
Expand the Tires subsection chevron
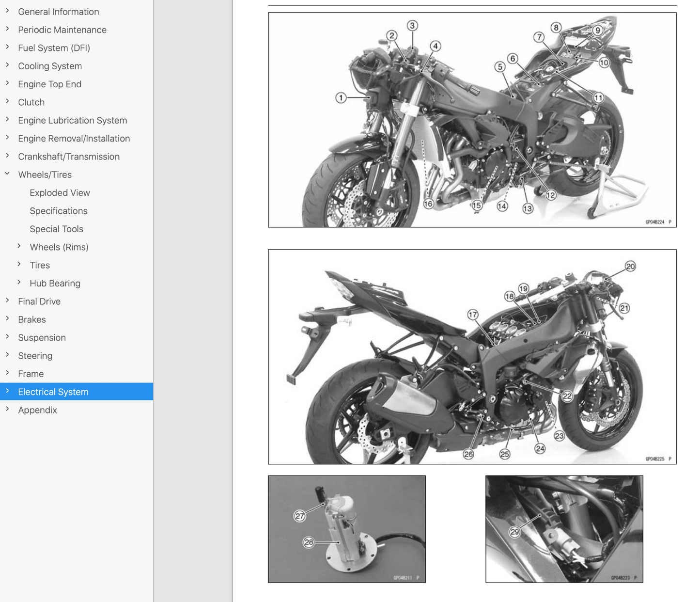click(x=19, y=265)
